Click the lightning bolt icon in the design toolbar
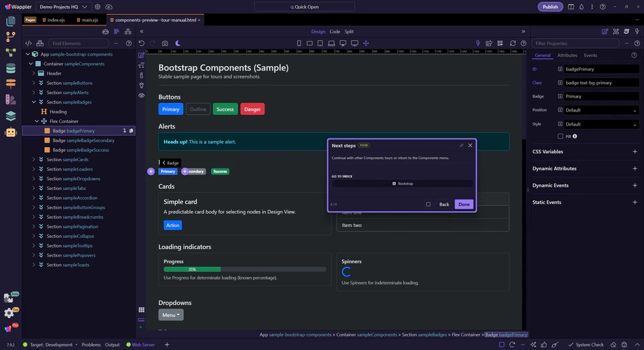Screen dimensions: 644x350 (478, 43)
